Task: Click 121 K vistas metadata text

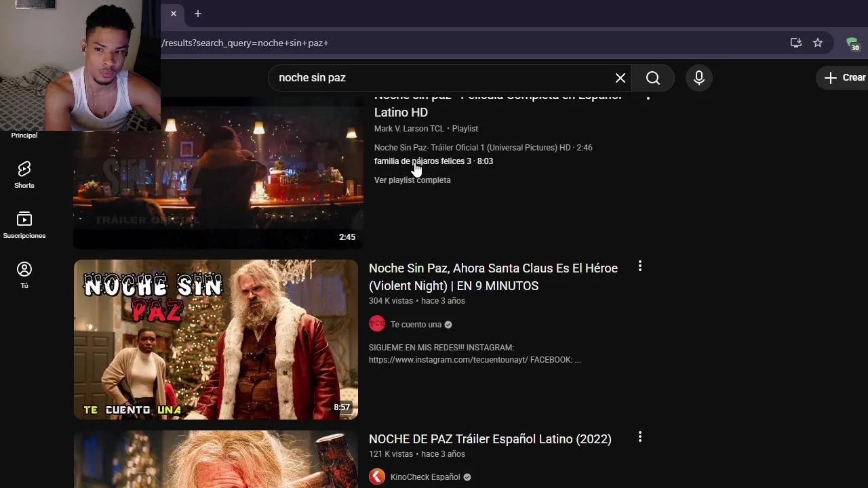Action: pyautogui.click(x=389, y=454)
